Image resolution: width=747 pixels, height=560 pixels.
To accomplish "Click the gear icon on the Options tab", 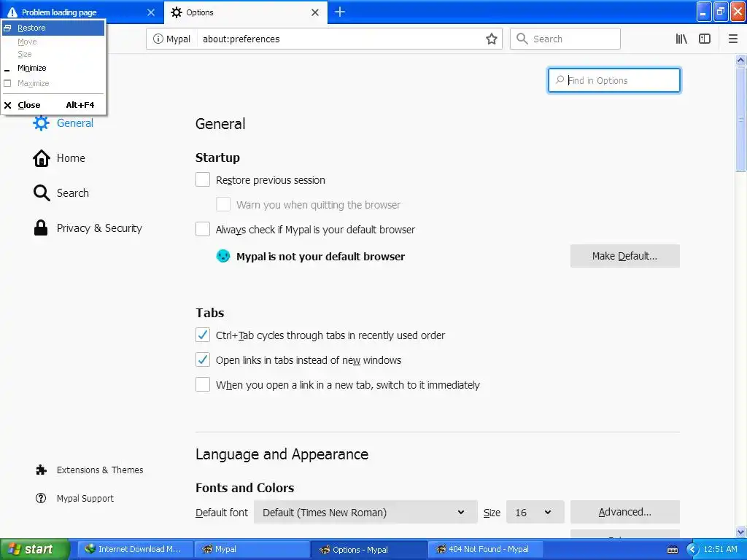I will tap(177, 12).
